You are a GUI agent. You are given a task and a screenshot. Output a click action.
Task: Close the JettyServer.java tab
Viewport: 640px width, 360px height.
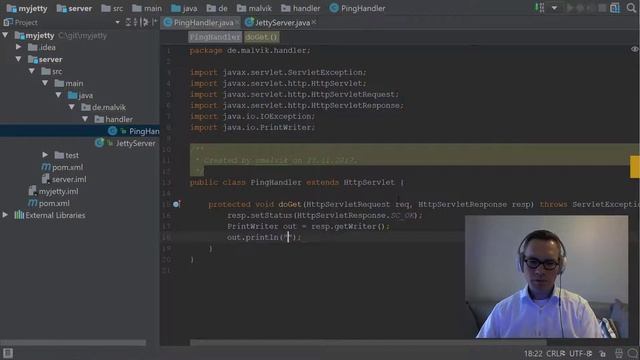[314, 22]
